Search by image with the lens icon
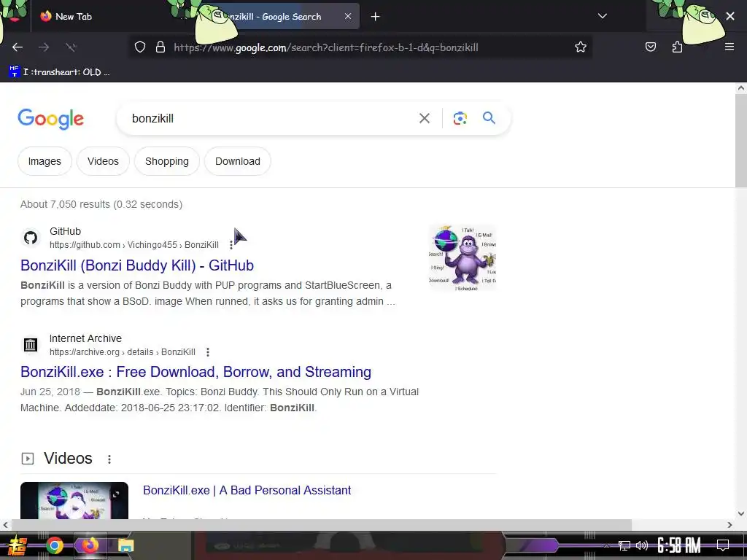Image resolution: width=747 pixels, height=560 pixels. (x=460, y=118)
